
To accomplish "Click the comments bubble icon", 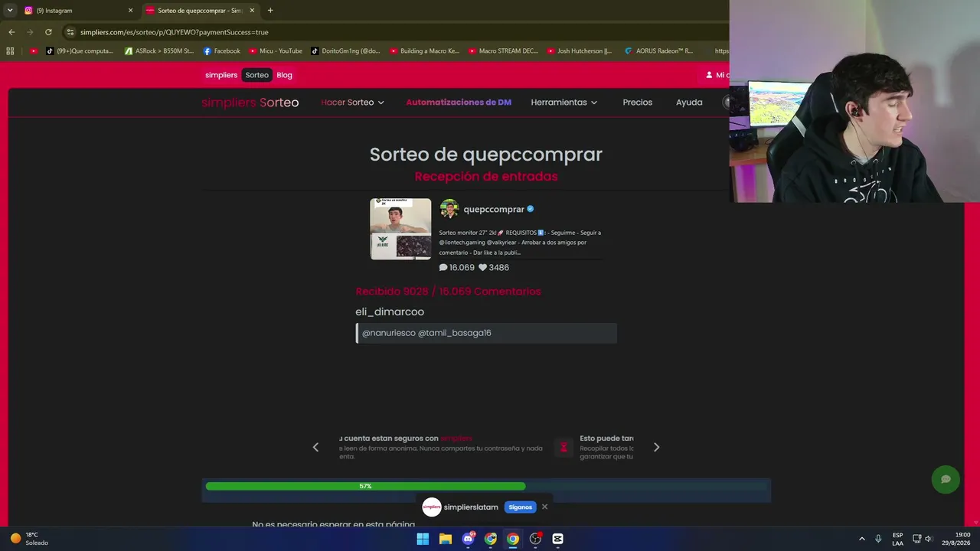I will [443, 268].
